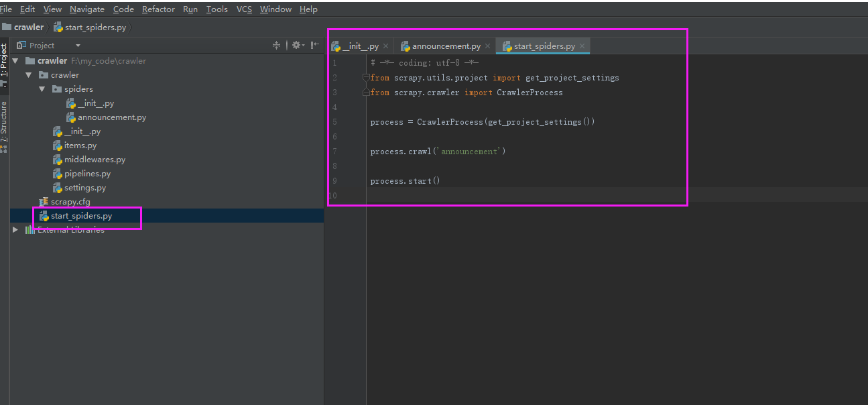Click the fold end marker on line 3
Image resolution: width=868 pixels, height=405 pixels.
pyautogui.click(x=366, y=92)
